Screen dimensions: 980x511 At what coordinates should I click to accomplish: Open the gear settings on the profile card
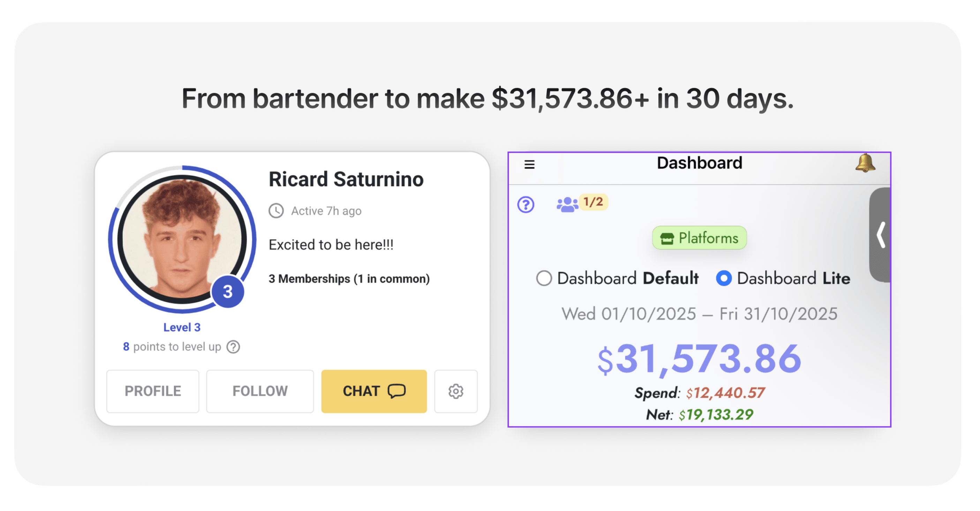tap(455, 391)
